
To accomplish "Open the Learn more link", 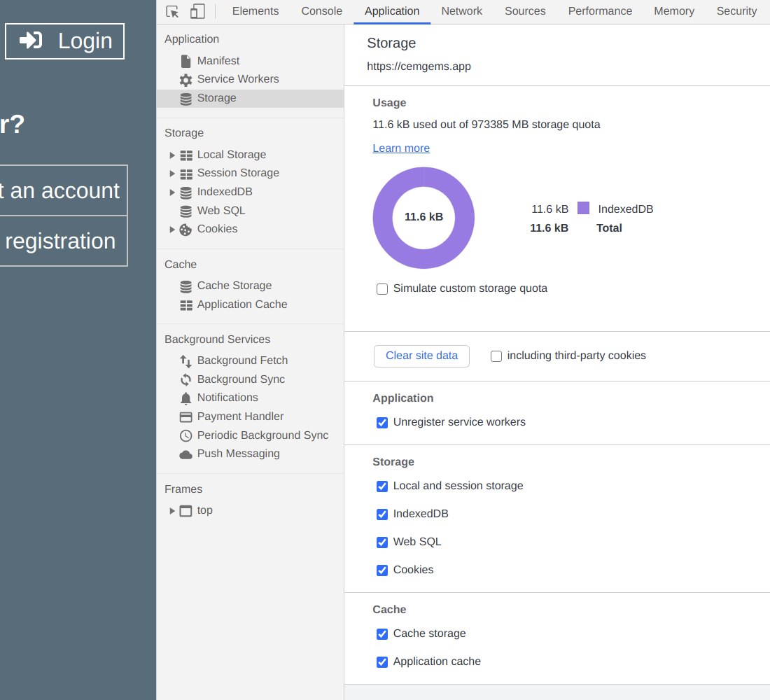I will coord(401,148).
